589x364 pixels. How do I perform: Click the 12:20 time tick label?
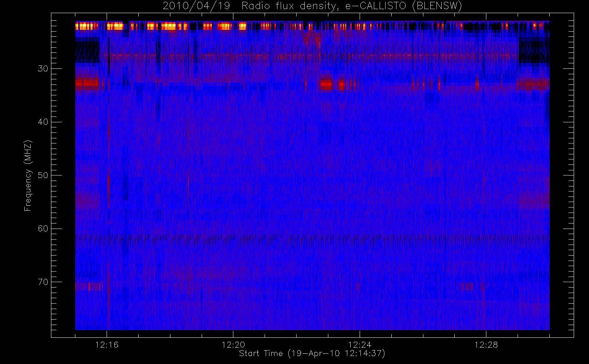[233, 345]
